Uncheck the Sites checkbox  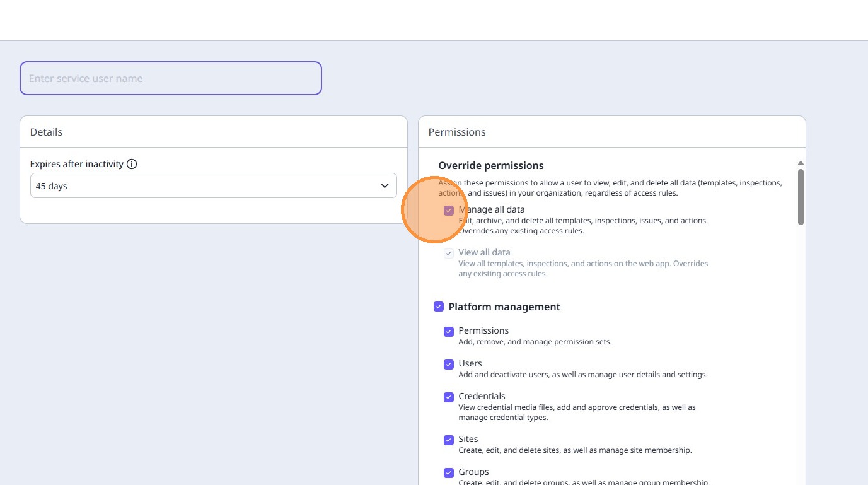tap(449, 440)
